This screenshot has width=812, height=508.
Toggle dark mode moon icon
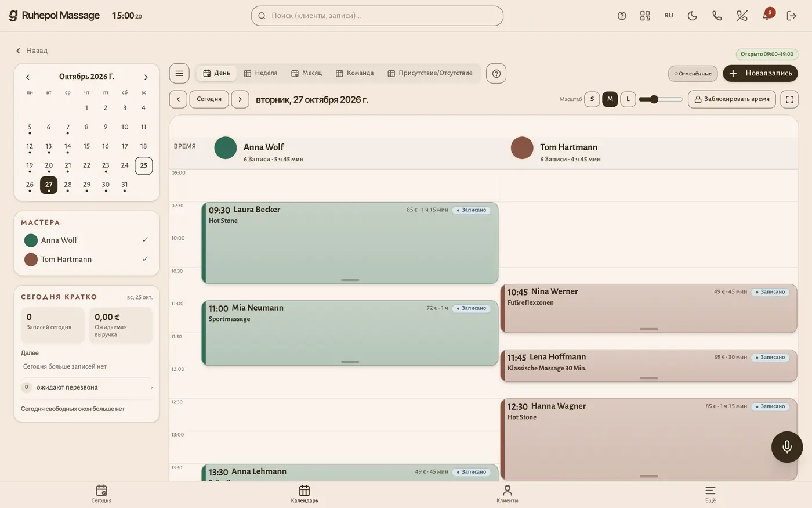(x=693, y=16)
